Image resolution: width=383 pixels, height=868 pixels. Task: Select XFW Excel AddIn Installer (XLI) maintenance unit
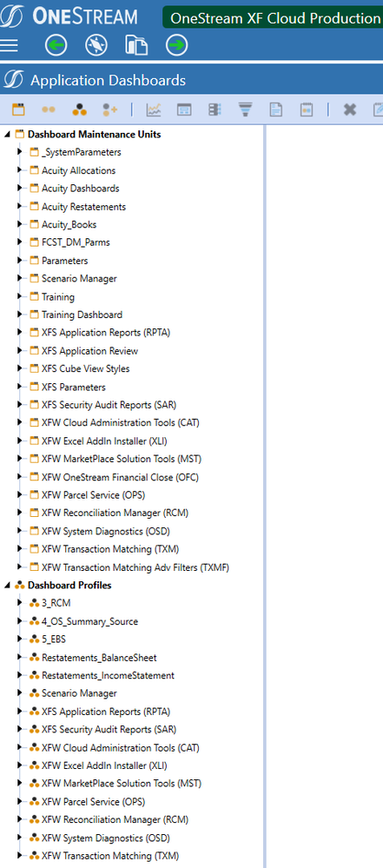point(104,441)
